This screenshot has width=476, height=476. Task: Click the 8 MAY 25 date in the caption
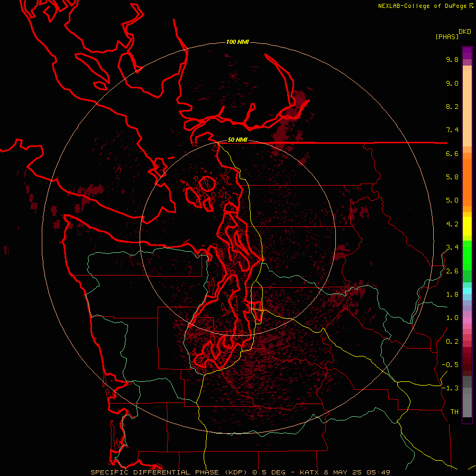click(x=342, y=472)
